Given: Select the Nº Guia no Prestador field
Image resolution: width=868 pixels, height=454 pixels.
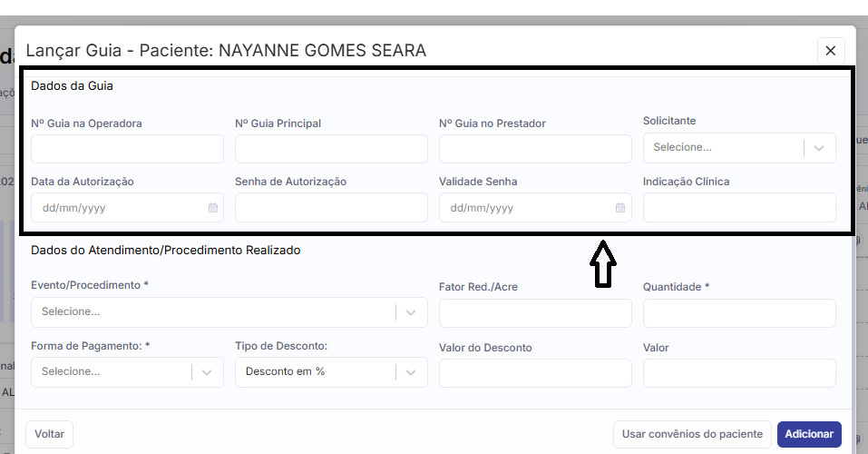Looking at the screenshot, I should [535, 149].
